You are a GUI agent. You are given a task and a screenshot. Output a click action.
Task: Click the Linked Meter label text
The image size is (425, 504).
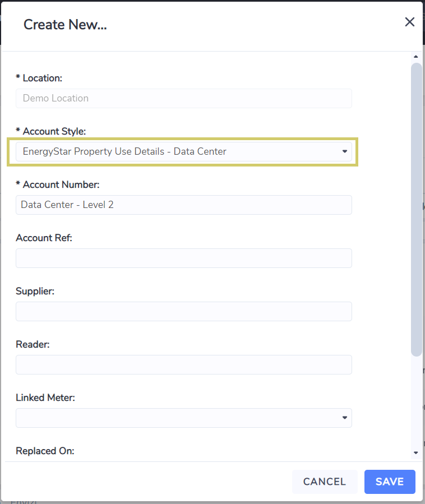(45, 397)
